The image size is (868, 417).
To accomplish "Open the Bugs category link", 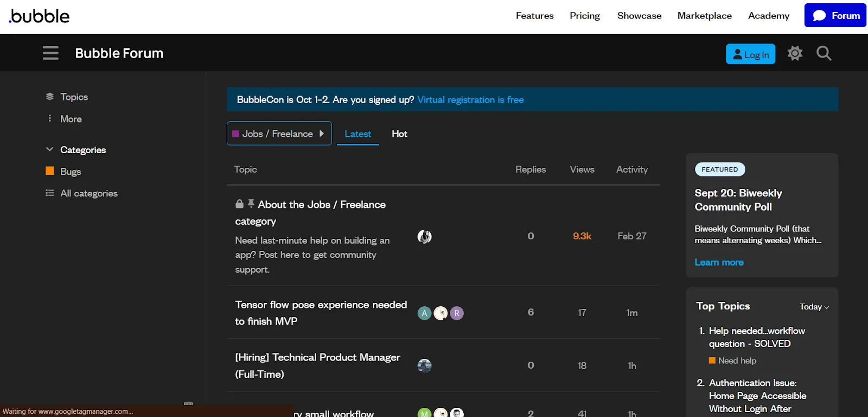I will (x=71, y=172).
